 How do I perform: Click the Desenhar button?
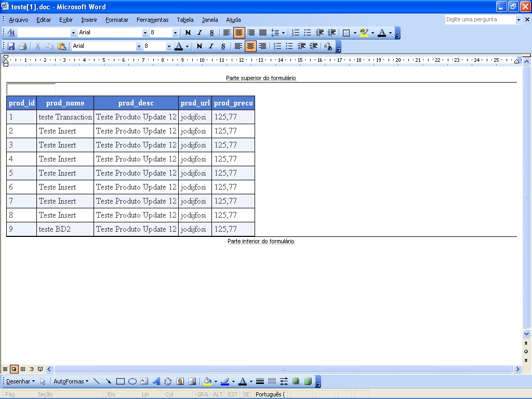coord(20,381)
